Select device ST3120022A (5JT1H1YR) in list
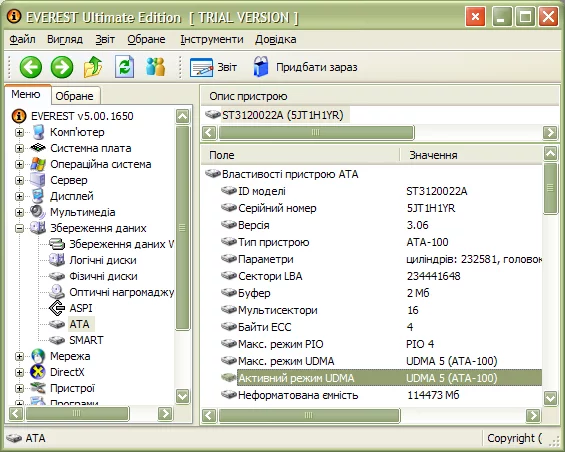 (x=282, y=115)
